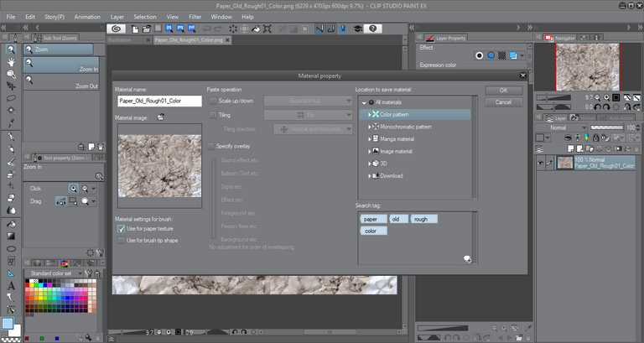Click the Material name input field

coord(160,101)
